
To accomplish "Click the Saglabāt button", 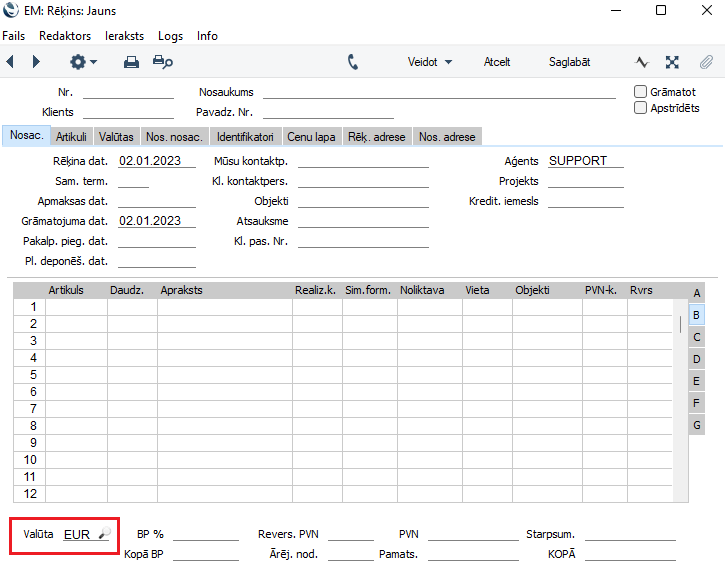I will pos(569,62).
